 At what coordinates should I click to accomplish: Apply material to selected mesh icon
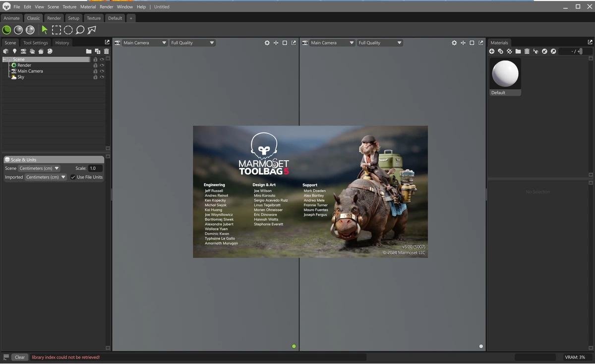click(x=535, y=51)
